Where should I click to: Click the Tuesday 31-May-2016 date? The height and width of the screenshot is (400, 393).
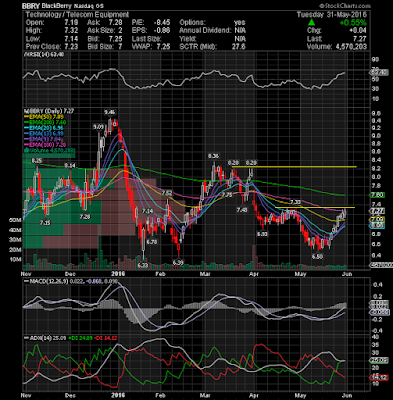coord(332,15)
